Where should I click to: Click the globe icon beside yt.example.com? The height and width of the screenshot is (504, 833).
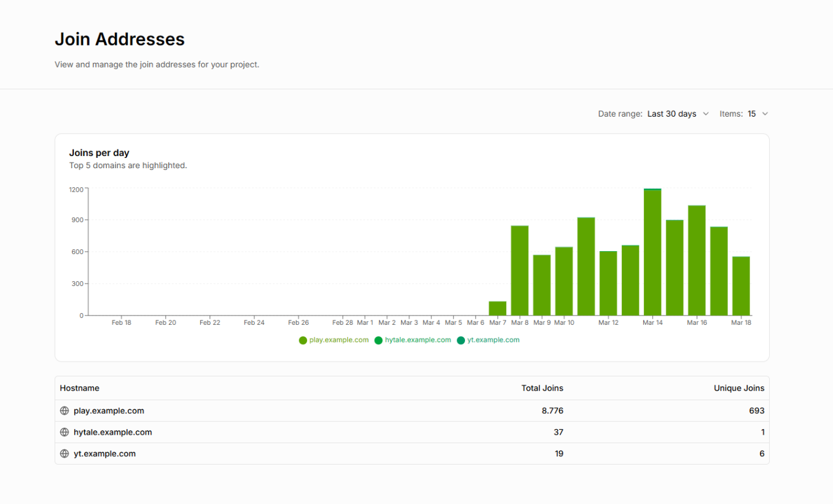point(65,454)
